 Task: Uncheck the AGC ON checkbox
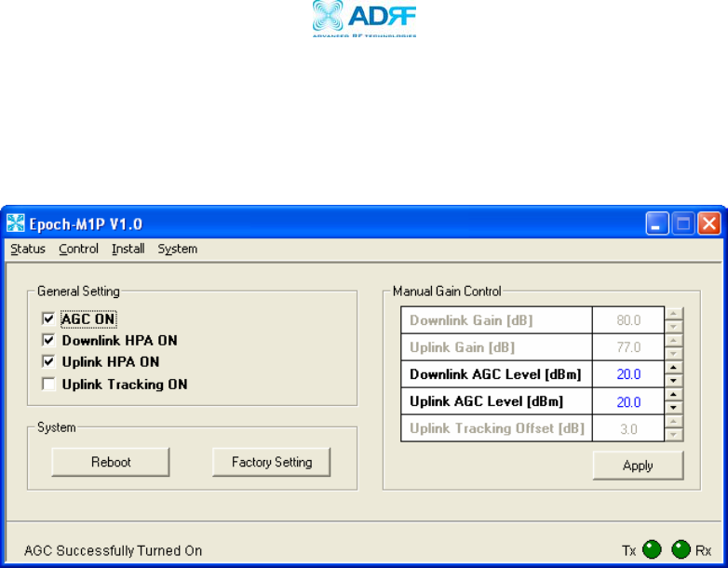[48, 318]
